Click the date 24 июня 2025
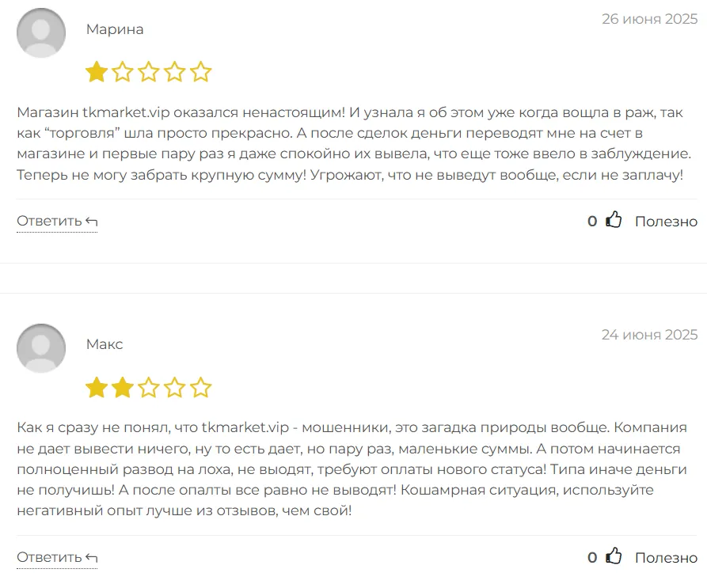Screen dimensions: 707x588 [x=649, y=335]
